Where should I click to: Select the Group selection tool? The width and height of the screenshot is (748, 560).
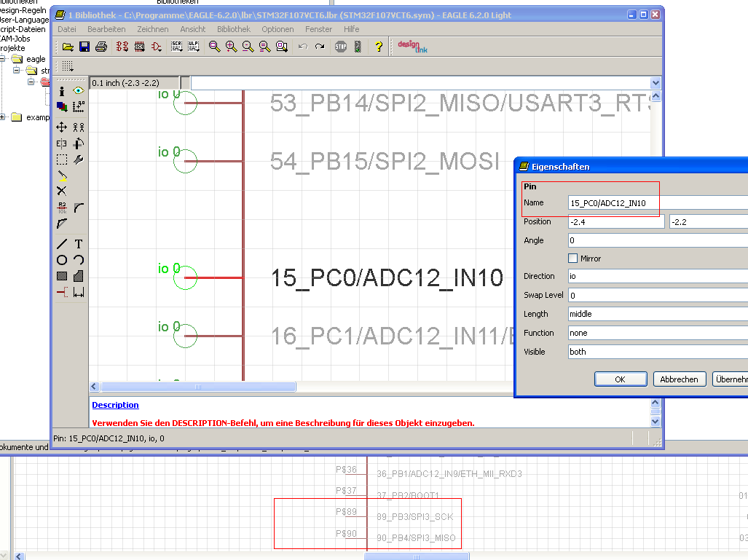61,159
